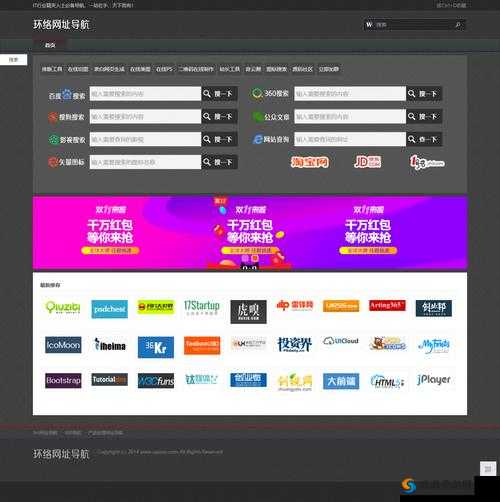Viewport: 500px width, 502px height.
Task: Open the 虎嗅 site logo
Action: point(248,312)
